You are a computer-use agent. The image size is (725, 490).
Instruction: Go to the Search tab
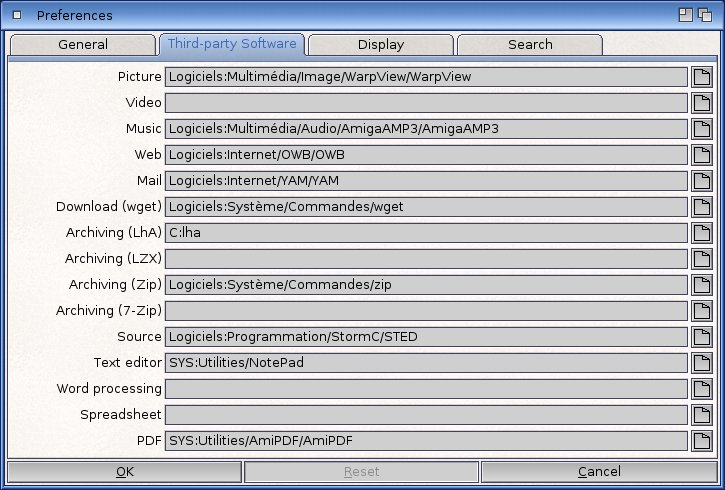pos(530,45)
